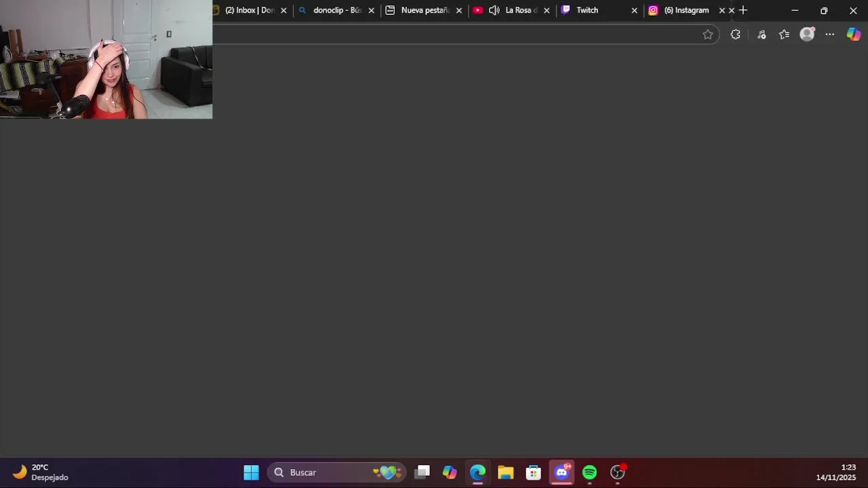The width and height of the screenshot is (868, 488).
Task: Open File Explorer from the taskbar
Action: [505, 472]
